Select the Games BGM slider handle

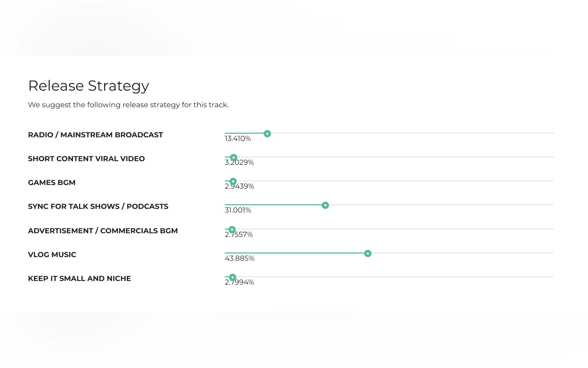pyautogui.click(x=233, y=181)
